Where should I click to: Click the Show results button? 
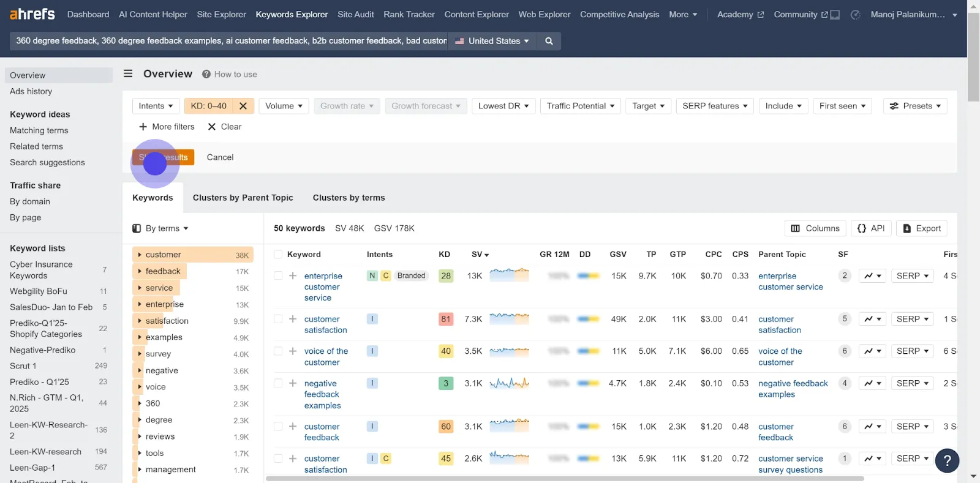(163, 157)
